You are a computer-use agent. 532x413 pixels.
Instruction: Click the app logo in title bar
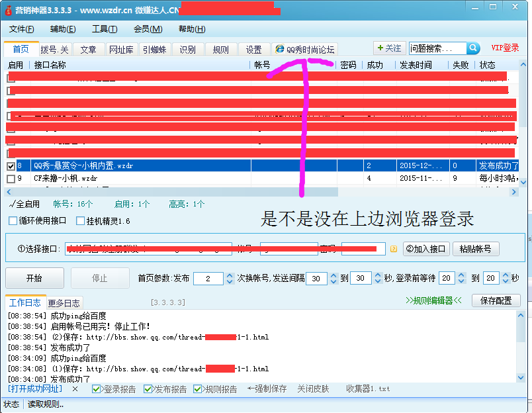tap(9, 11)
